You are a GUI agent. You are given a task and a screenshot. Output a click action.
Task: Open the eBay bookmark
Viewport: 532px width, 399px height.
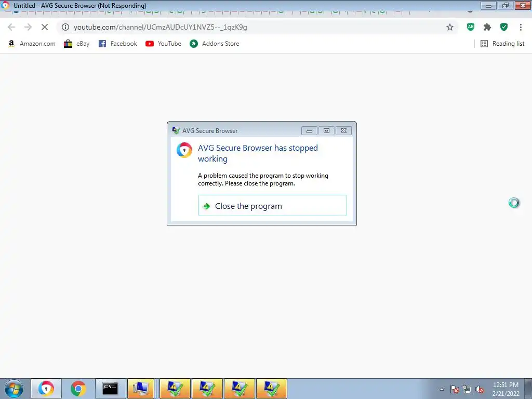(x=77, y=44)
